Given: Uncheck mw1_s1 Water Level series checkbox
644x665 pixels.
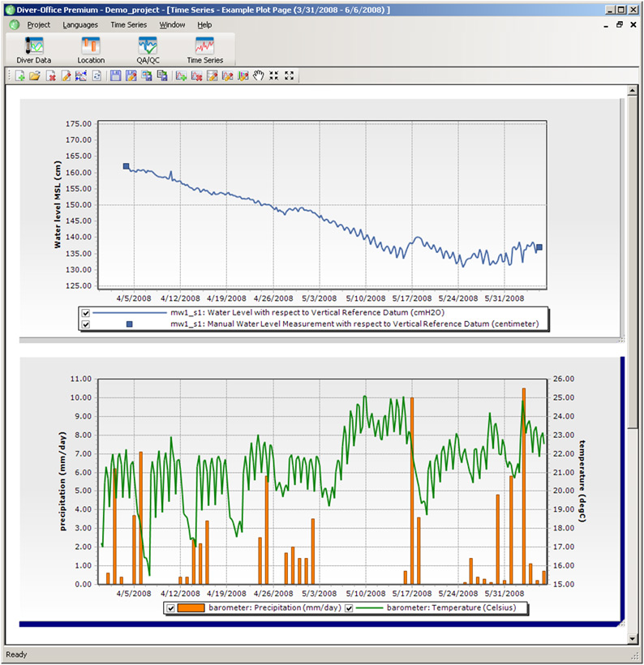Looking at the screenshot, I should pos(86,313).
